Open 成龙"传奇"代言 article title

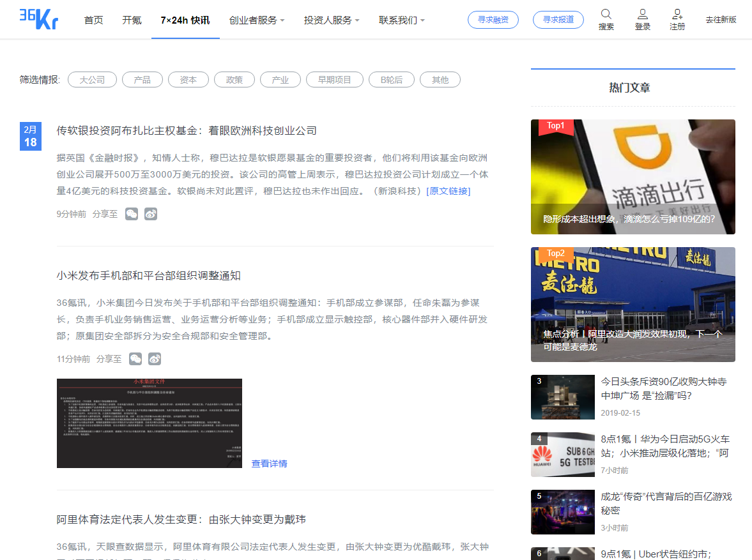[x=666, y=503]
